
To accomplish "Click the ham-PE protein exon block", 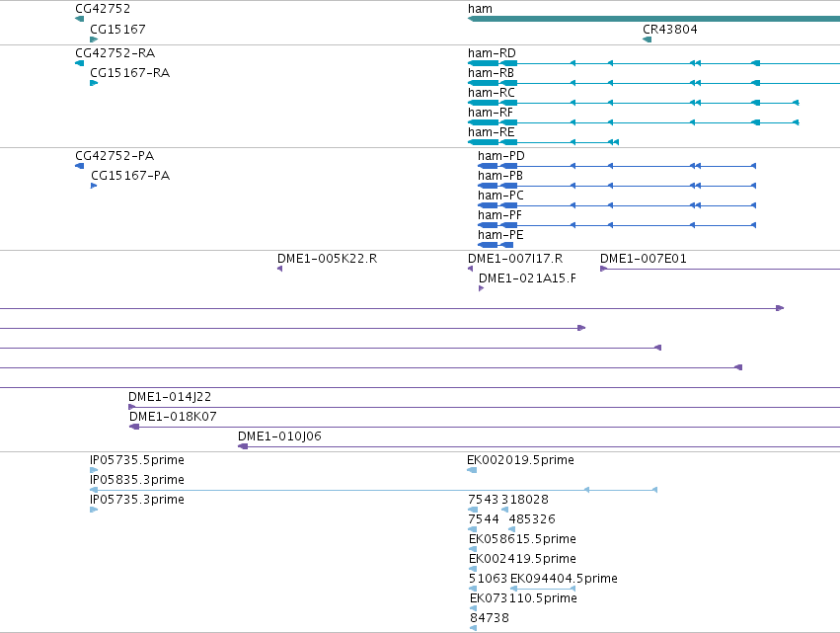I will (x=488, y=245).
